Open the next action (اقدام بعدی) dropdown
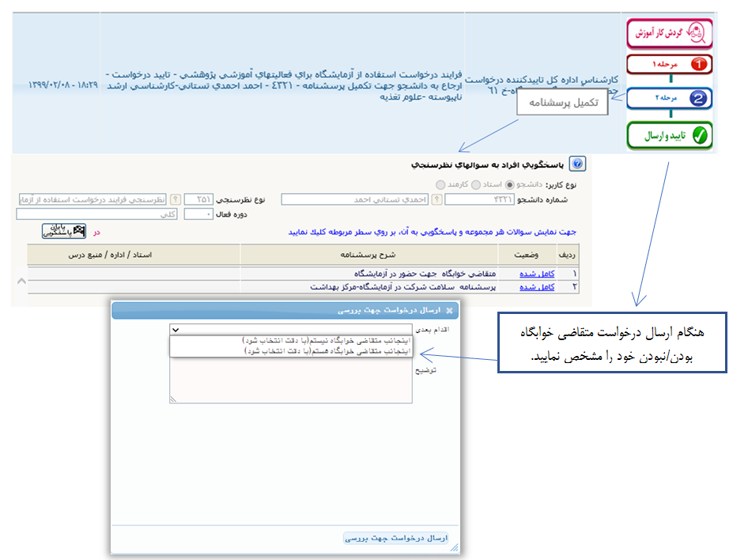748x560 pixels. coord(291,329)
